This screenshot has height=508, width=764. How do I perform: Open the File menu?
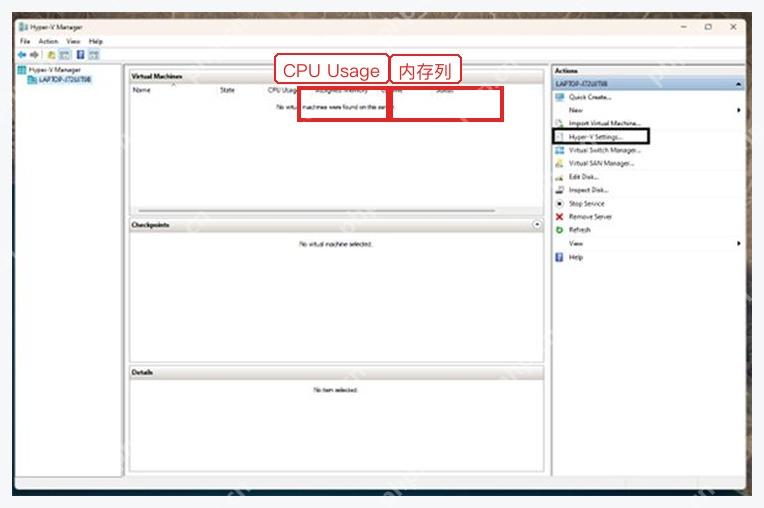tap(25, 41)
